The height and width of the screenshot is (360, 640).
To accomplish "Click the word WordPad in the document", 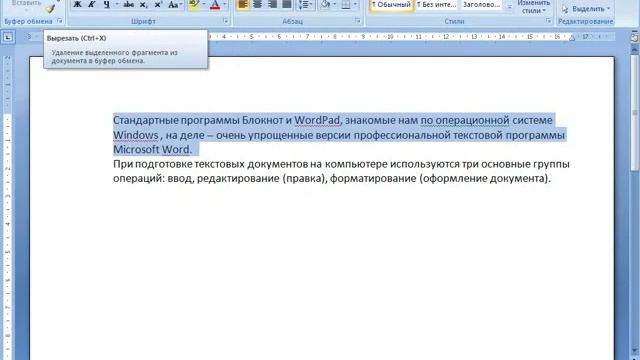I will (317, 120).
